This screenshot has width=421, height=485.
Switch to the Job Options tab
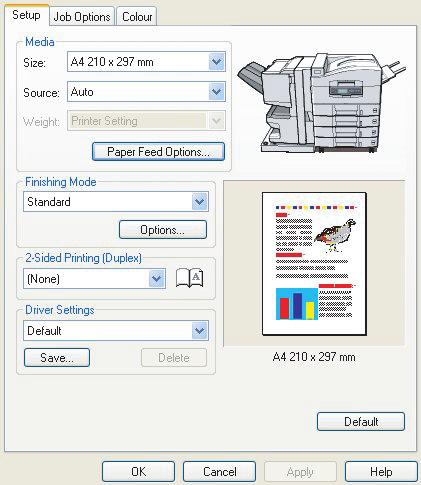coord(82,17)
